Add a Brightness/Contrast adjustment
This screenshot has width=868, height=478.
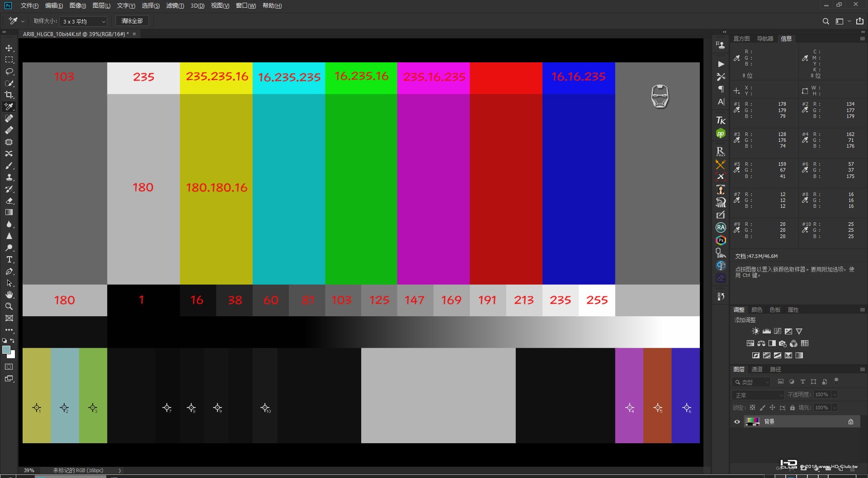tap(755, 331)
